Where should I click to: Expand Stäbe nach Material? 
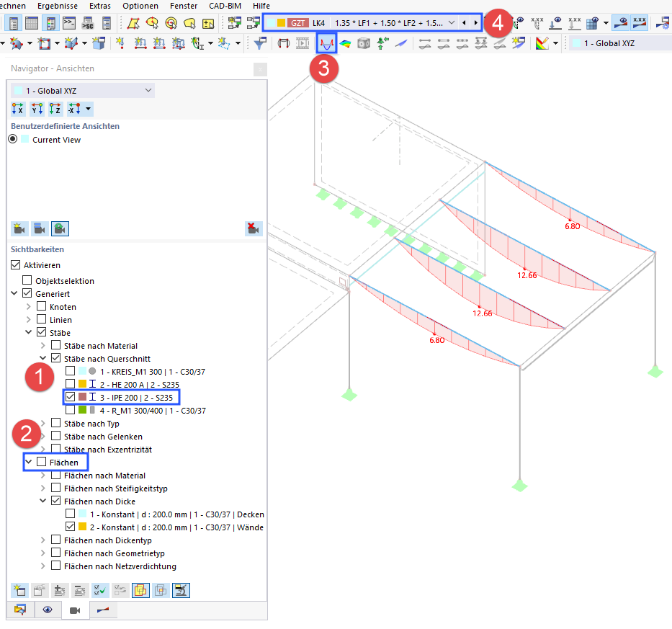(x=43, y=346)
